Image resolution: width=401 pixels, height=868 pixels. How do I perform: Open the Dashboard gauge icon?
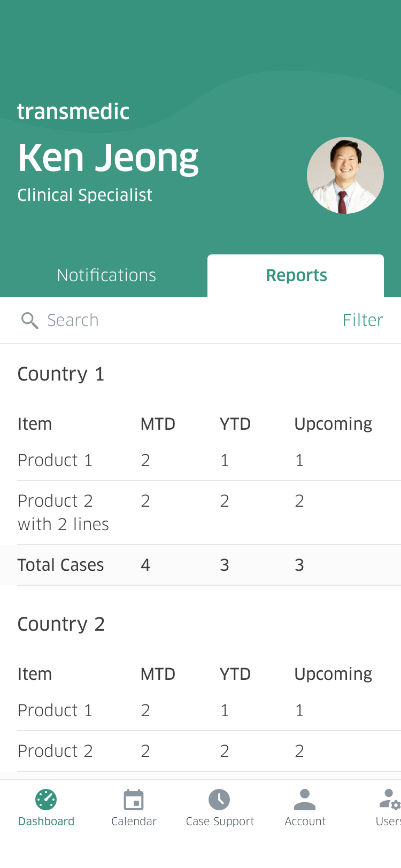coord(46,800)
